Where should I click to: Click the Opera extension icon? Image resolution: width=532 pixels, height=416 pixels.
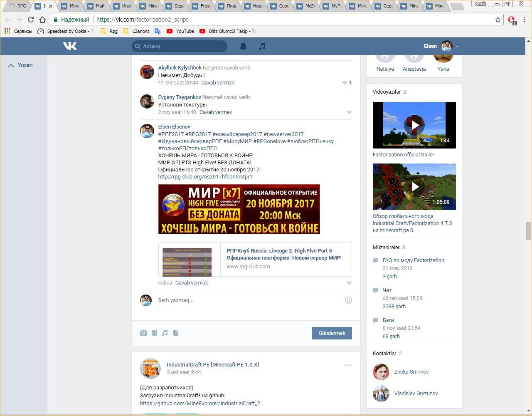point(512,20)
